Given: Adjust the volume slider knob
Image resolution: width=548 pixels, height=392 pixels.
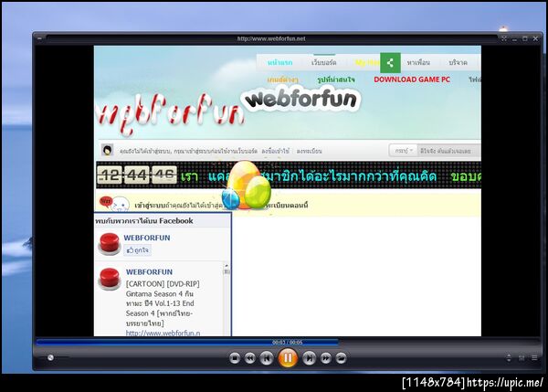Looking at the screenshot, I should click(50, 357).
